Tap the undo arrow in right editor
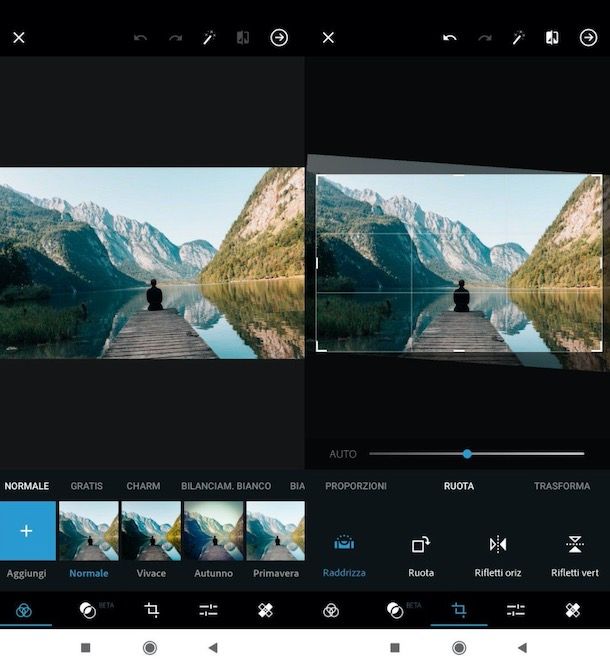Image resolution: width=610 pixels, height=661 pixels. click(x=450, y=38)
